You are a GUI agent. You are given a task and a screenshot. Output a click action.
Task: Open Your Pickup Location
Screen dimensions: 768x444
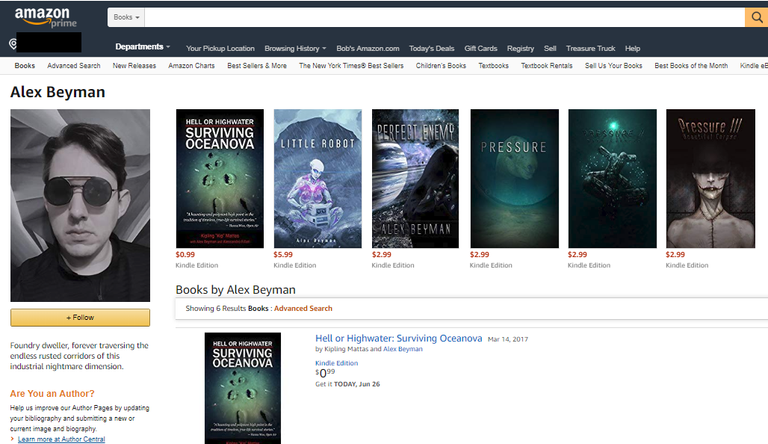[220, 48]
